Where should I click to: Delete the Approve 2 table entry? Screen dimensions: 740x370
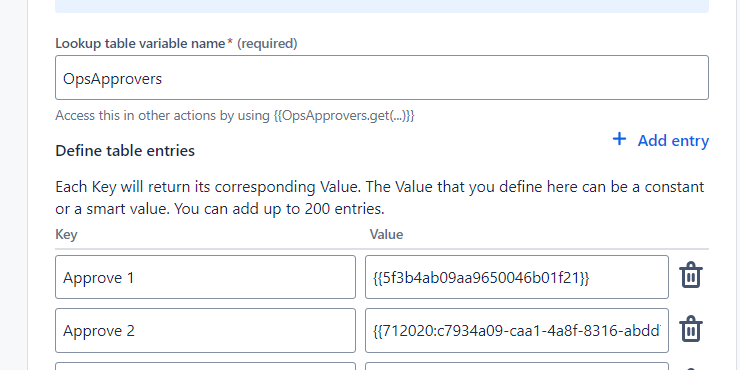coord(691,328)
